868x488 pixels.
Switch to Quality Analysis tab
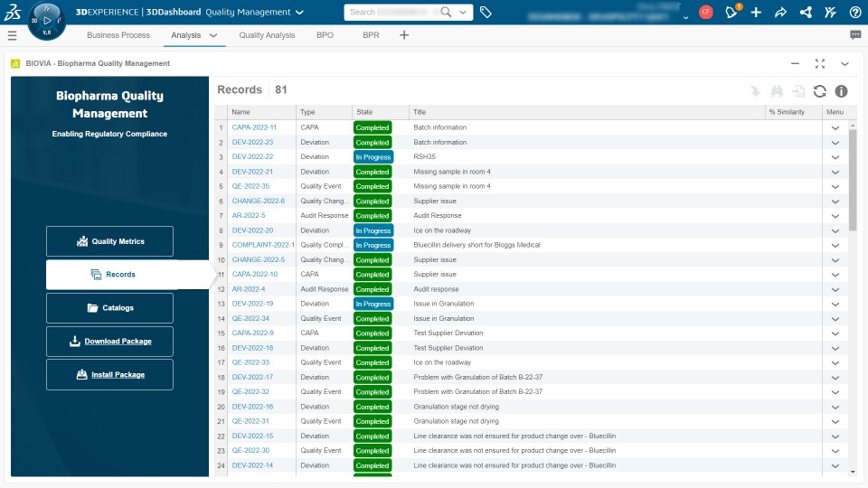click(267, 35)
